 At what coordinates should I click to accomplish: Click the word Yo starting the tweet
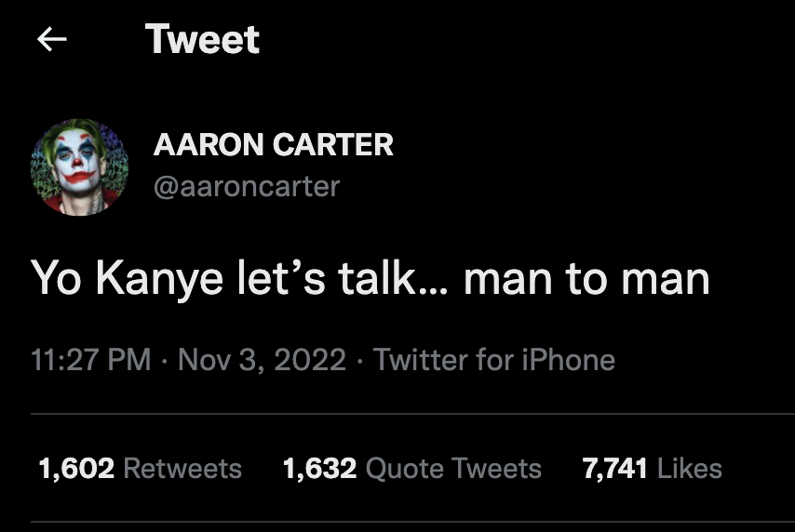(56, 278)
